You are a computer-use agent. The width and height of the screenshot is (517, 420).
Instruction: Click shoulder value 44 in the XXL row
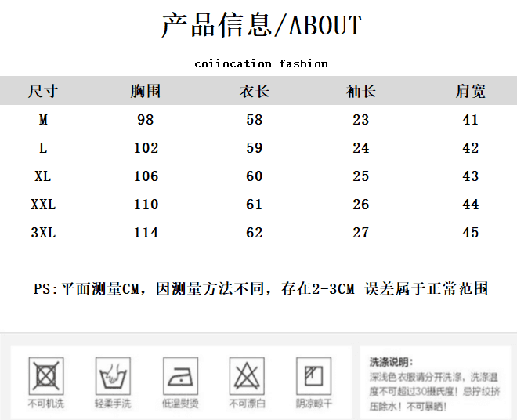point(471,205)
